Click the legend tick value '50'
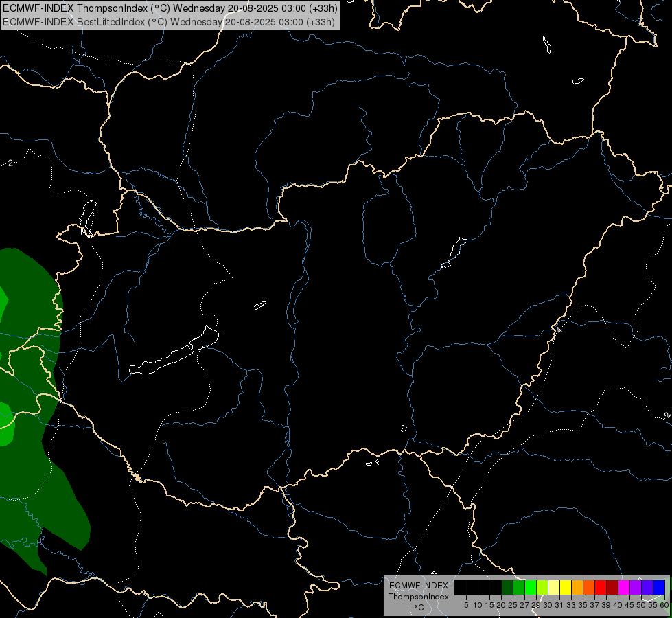This screenshot has width=672, height=618. point(641,605)
